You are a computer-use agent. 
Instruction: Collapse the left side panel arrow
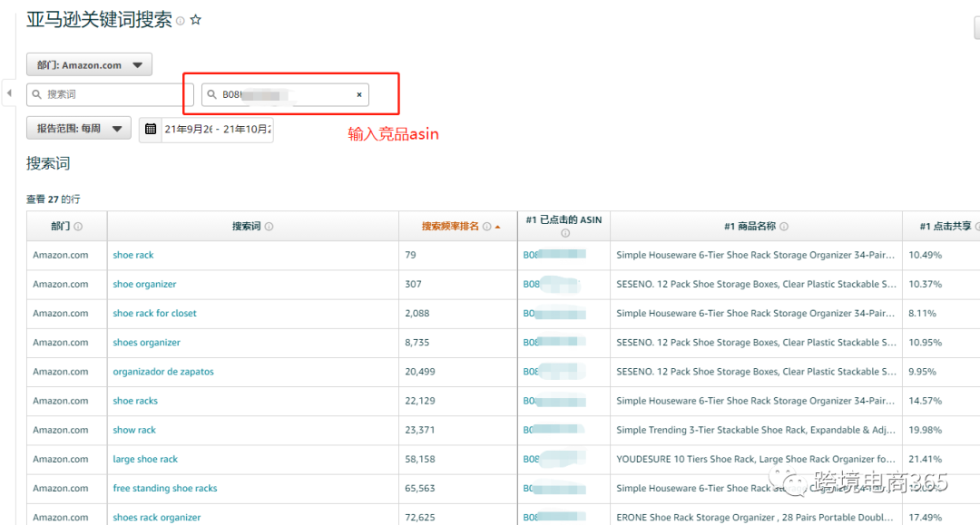point(8,92)
